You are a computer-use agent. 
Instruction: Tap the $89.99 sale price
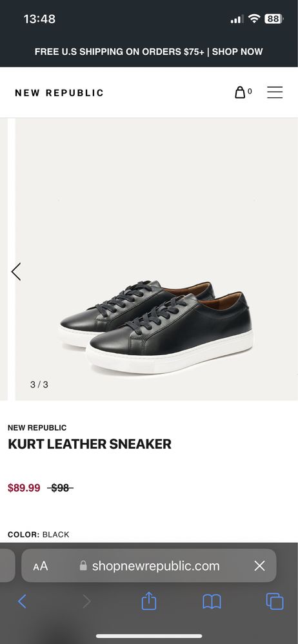pos(24,488)
